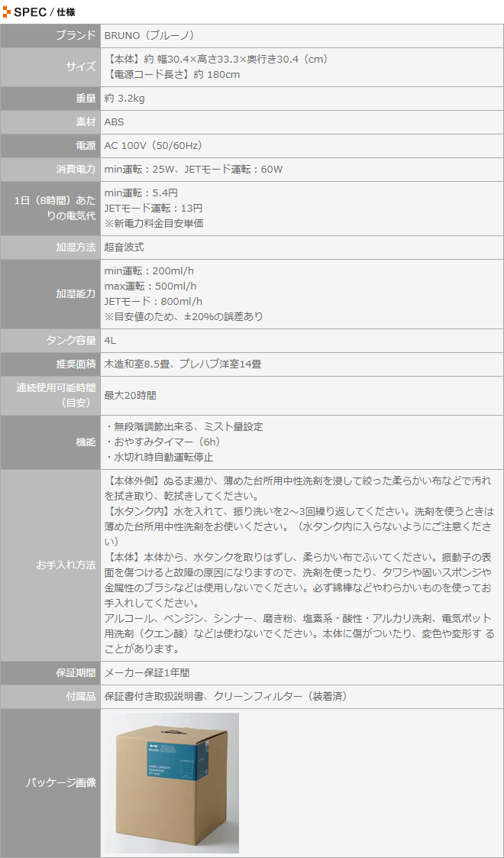Click the '最大20時間' value
This screenshot has height=858, width=504.
tap(129, 395)
